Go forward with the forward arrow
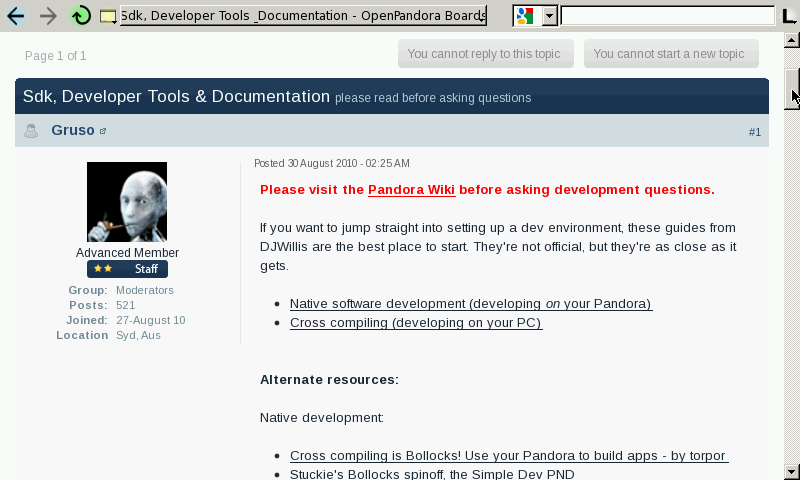The width and height of the screenshot is (800, 480). tap(48, 16)
